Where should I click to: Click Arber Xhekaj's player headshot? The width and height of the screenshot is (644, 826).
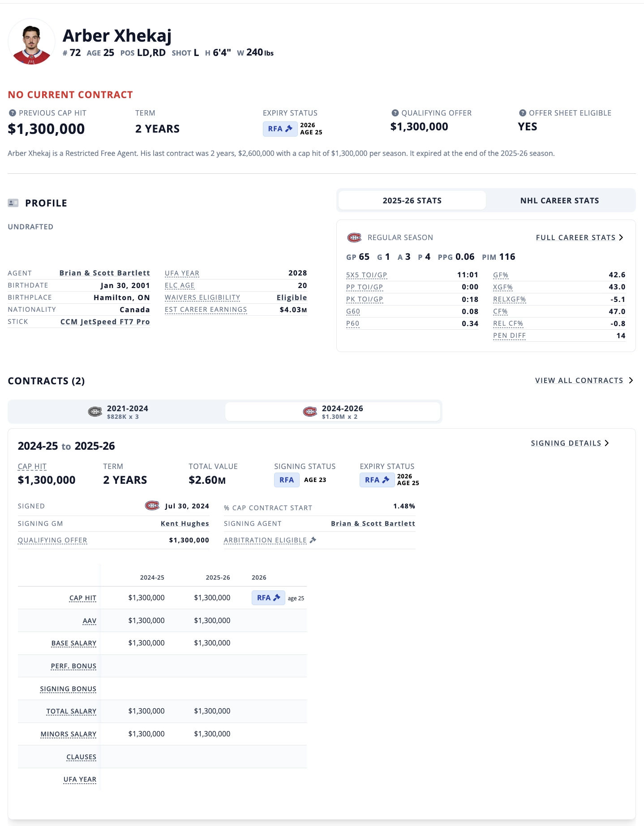pyautogui.click(x=31, y=42)
